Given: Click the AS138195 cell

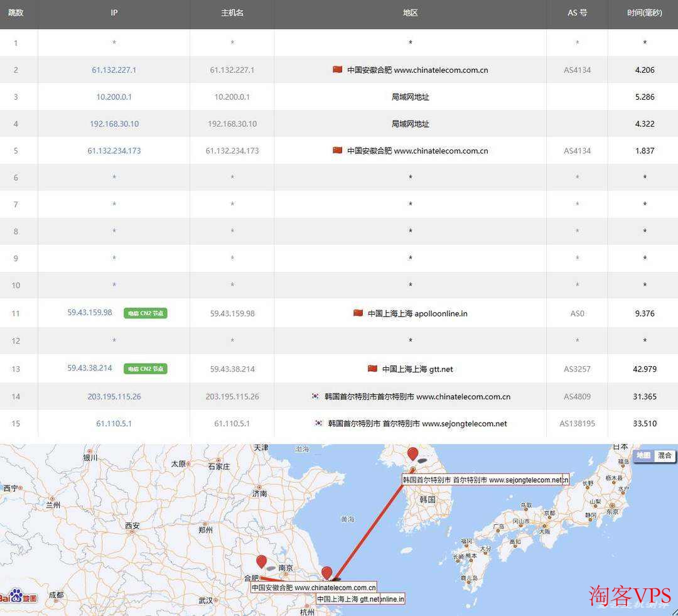Looking at the screenshot, I should 578,423.
